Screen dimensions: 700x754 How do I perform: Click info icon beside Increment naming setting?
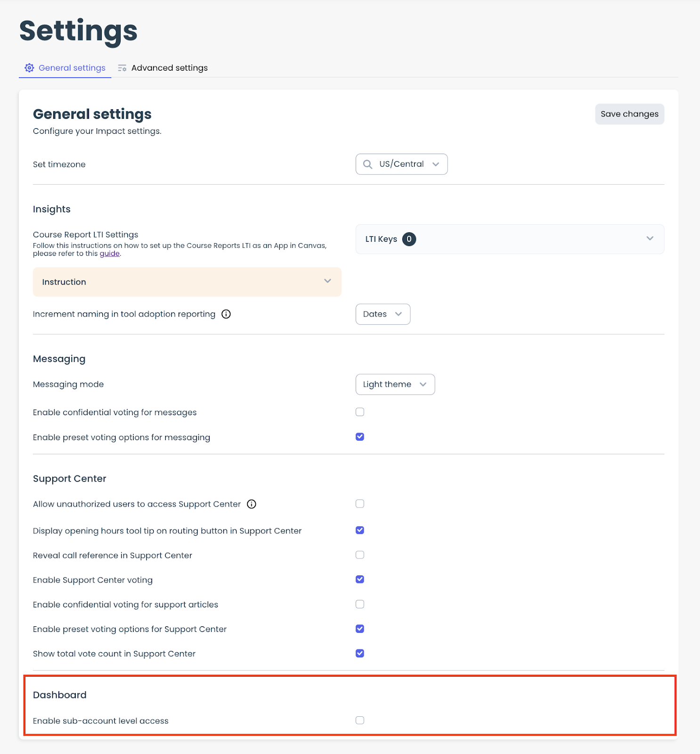pyautogui.click(x=226, y=314)
